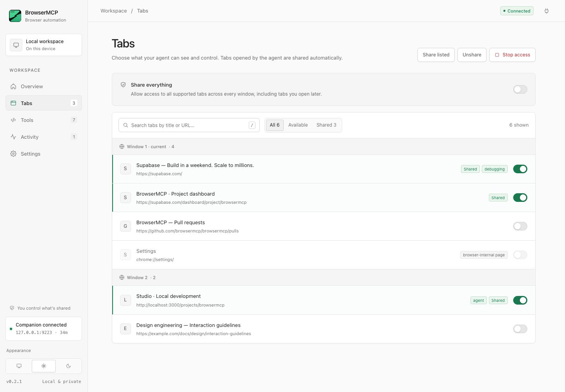Image resolution: width=565 pixels, height=392 pixels.
Task: Click the shield icon by You control what's shared
Action: tap(12, 308)
